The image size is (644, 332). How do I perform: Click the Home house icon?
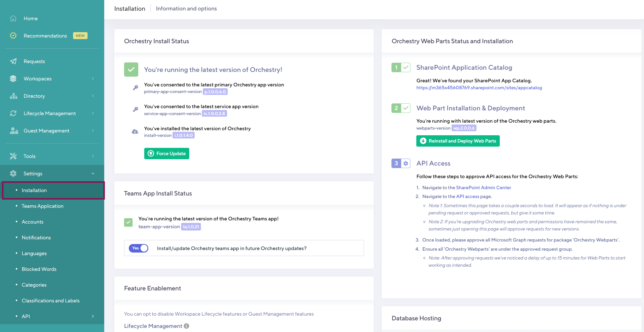[x=13, y=18]
